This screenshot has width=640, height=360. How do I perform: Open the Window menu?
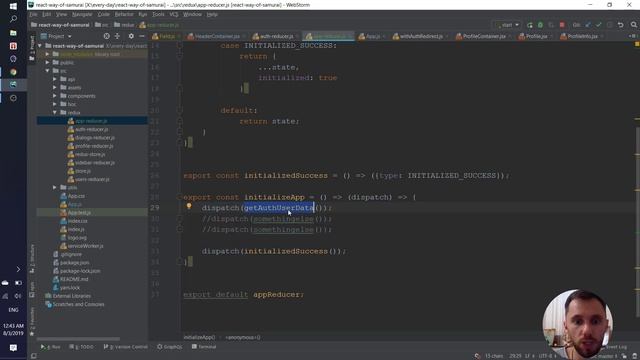click(x=192, y=14)
